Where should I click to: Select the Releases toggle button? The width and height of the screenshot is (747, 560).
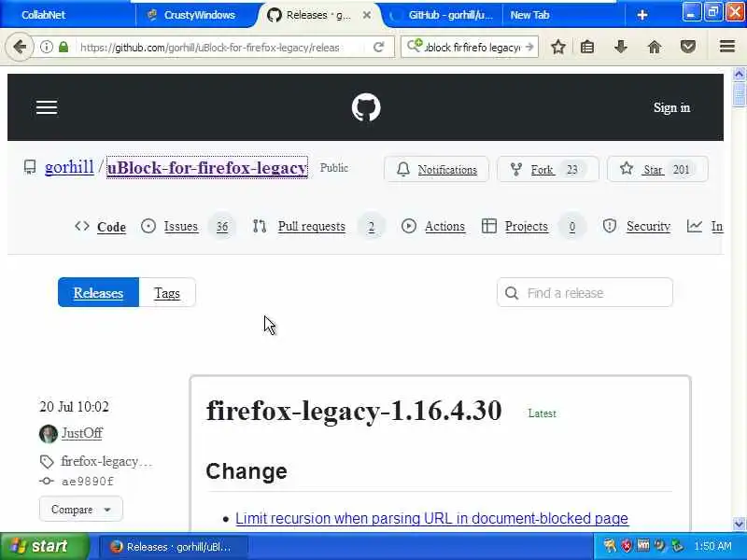tap(98, 292)
